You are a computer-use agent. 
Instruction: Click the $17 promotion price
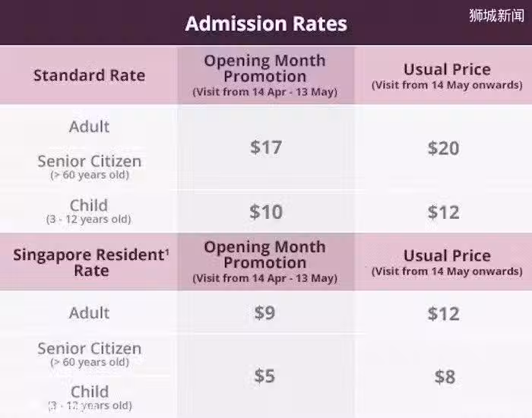[x=266, y=147]
